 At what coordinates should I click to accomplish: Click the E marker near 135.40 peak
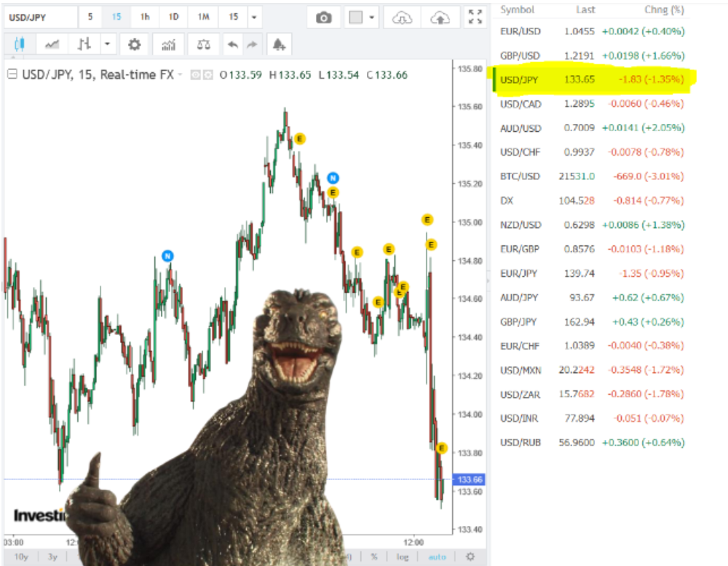coord(300,138)
